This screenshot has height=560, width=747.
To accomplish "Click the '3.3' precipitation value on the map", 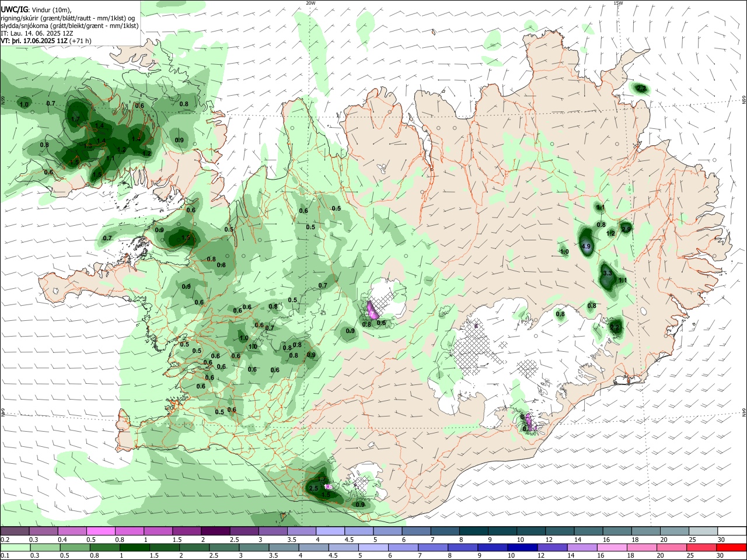I will [x=607, y=273].
